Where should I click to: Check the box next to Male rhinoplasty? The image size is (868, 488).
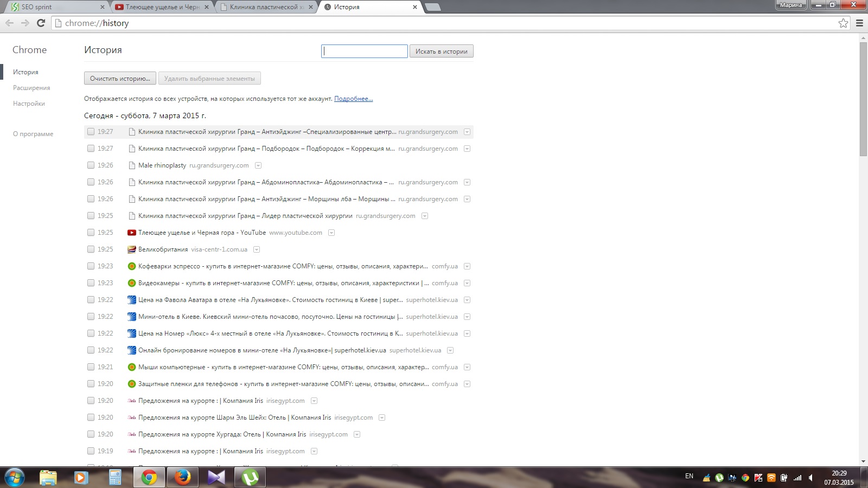[x=91, y=165]
